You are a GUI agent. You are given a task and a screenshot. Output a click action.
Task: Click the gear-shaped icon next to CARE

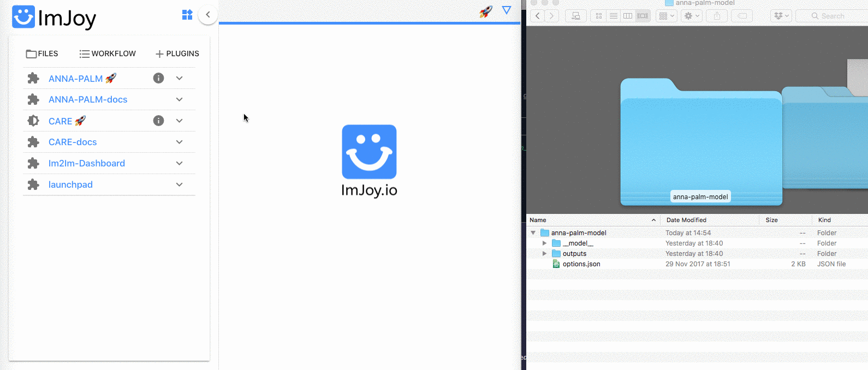33,121
